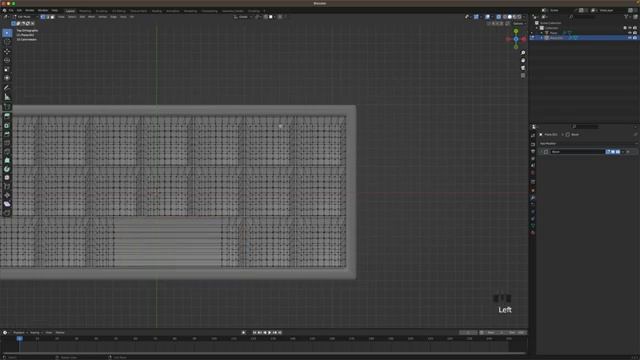Select the Rotate tool
640x360 pixels.
tap(7, 60)
